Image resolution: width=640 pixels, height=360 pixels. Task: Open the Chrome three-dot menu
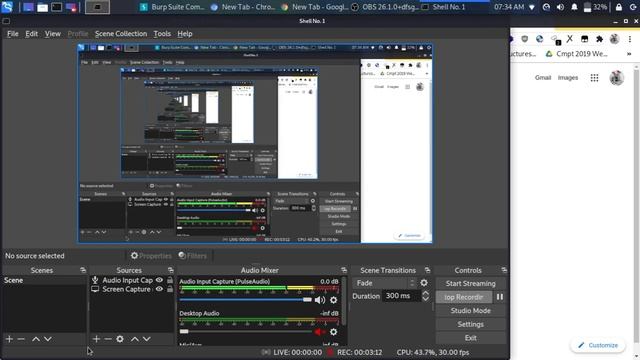[x=630, y=39]
